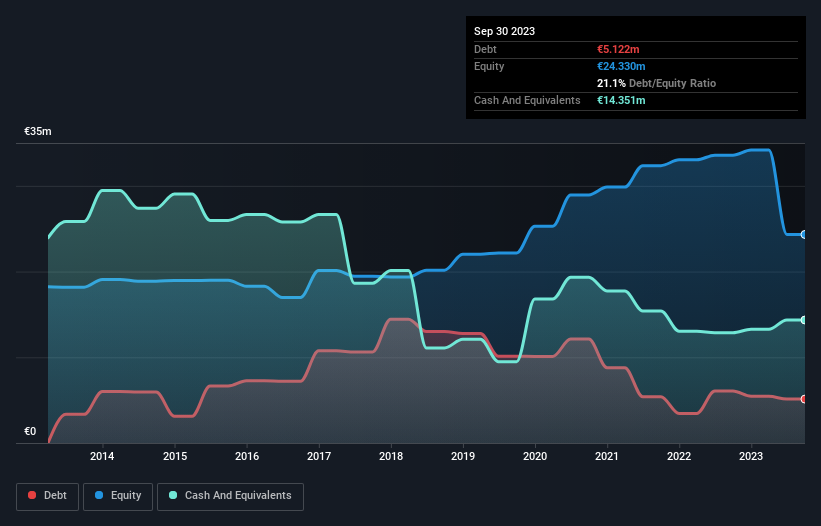Toggle Cash And Equivalents legend button
821x526 pixels.
pyautogui.click(x=230, y=496)
